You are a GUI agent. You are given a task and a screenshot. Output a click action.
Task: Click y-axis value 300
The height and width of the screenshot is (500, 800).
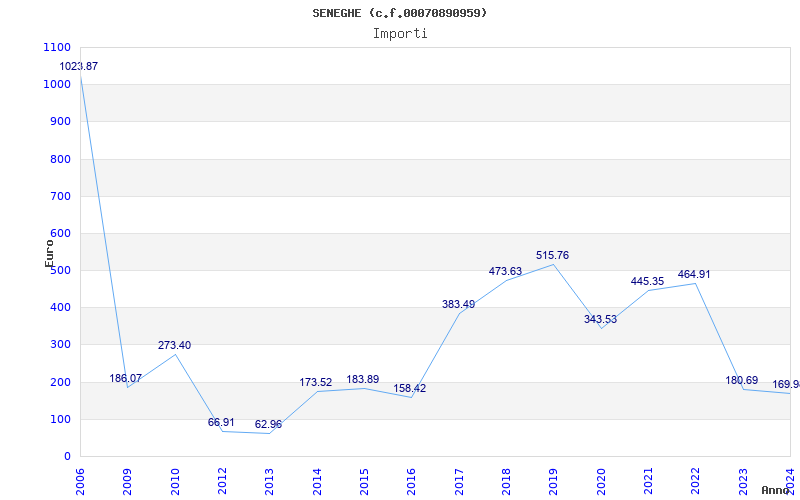pyautogui.click(x=61, y=345)
